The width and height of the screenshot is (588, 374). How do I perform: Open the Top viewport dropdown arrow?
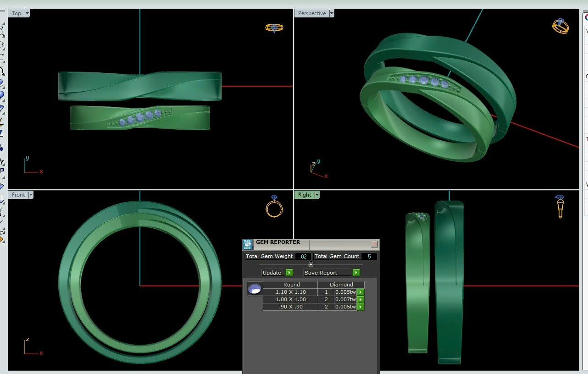point(27,13)
